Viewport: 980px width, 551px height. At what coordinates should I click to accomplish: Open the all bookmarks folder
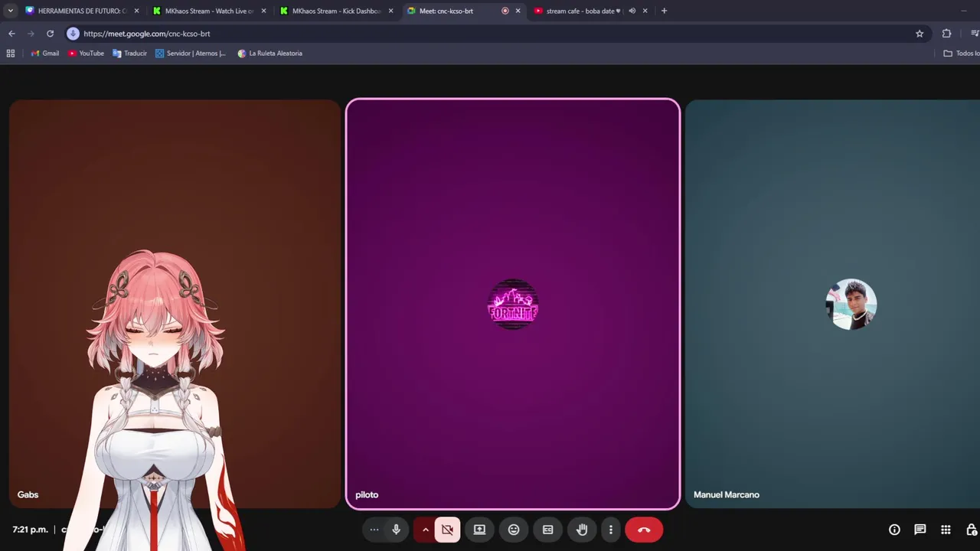click(961, 54)
